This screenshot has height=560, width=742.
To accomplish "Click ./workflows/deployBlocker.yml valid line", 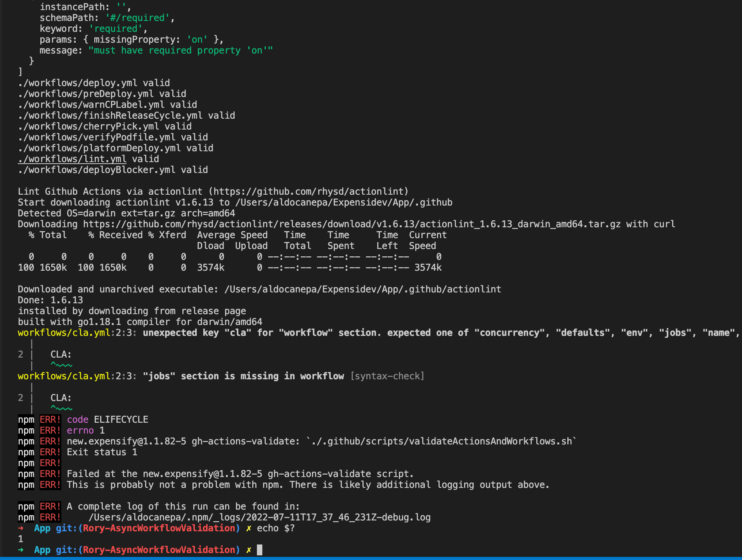I will pyautogui.click(x=113, y=170).
